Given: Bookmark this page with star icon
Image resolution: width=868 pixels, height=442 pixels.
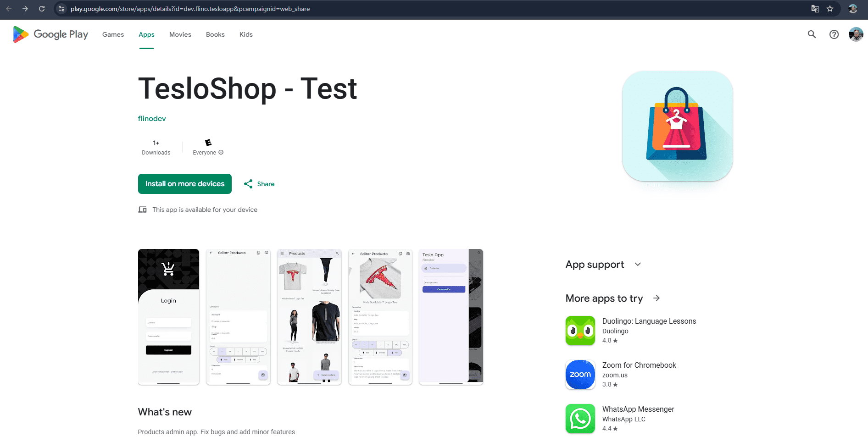Looking at the screenshot, I should tap(830, 9).
